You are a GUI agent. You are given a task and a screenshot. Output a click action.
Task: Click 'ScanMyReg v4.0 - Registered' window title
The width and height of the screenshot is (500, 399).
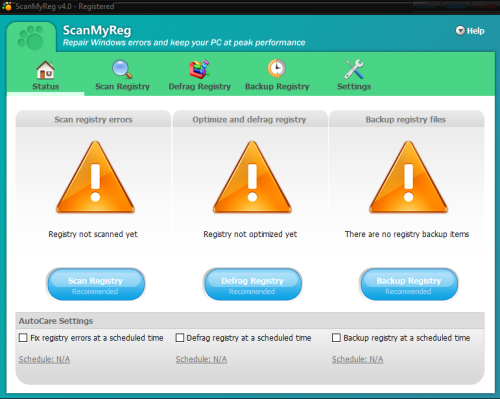point(65,6)
